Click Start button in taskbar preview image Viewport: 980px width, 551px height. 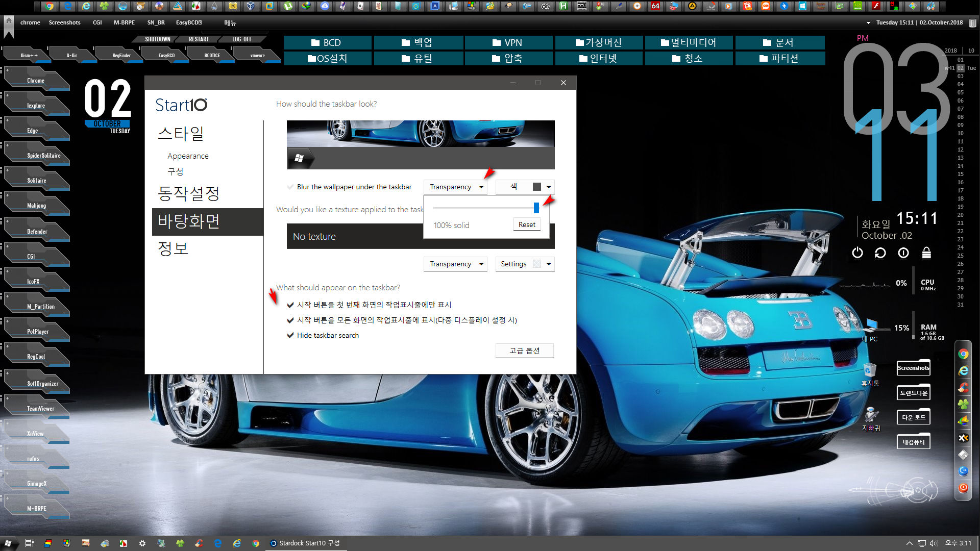click(x=300, y=158)
